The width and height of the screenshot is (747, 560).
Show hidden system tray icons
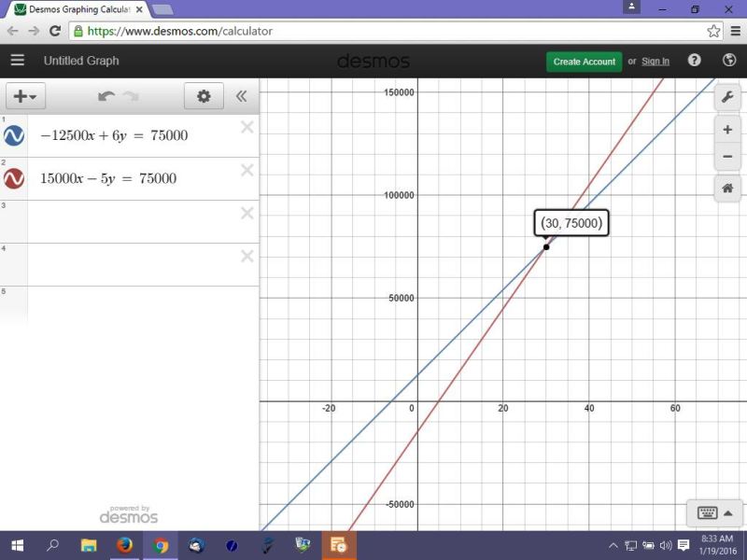coord(613,546)
